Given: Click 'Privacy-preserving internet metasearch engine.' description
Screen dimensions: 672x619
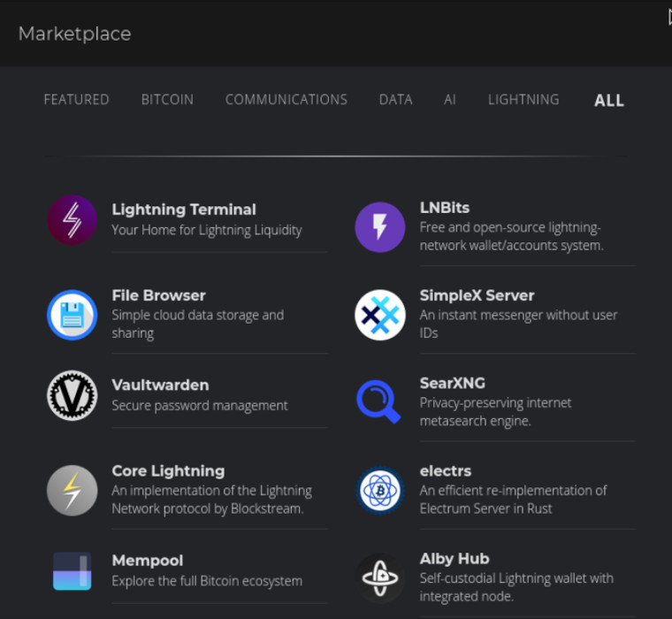Looking at the screenshot, I should 495,412.
